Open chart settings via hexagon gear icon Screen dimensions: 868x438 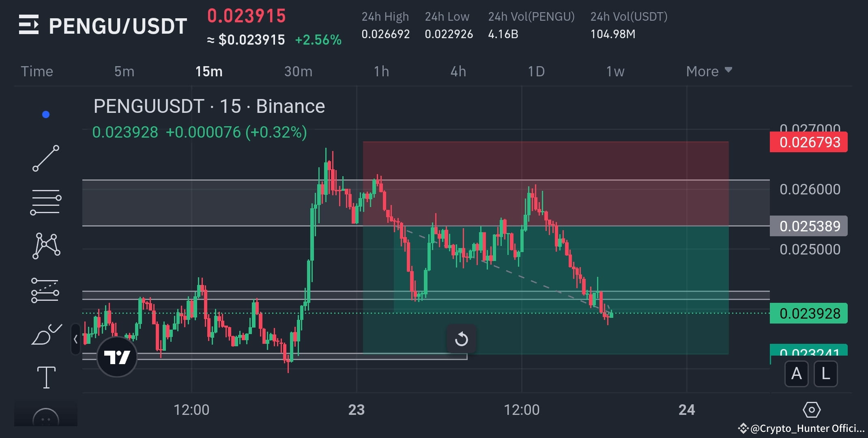tap(812, 410)
